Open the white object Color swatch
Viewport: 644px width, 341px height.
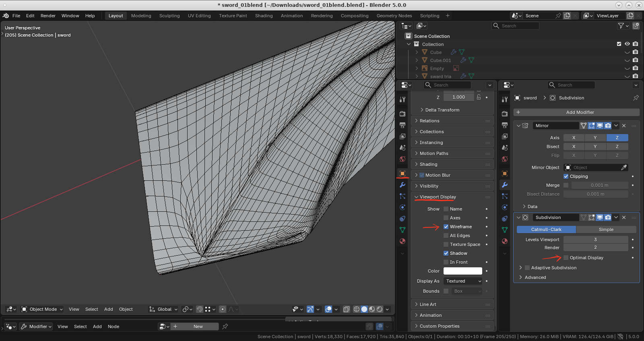[463, 271]
